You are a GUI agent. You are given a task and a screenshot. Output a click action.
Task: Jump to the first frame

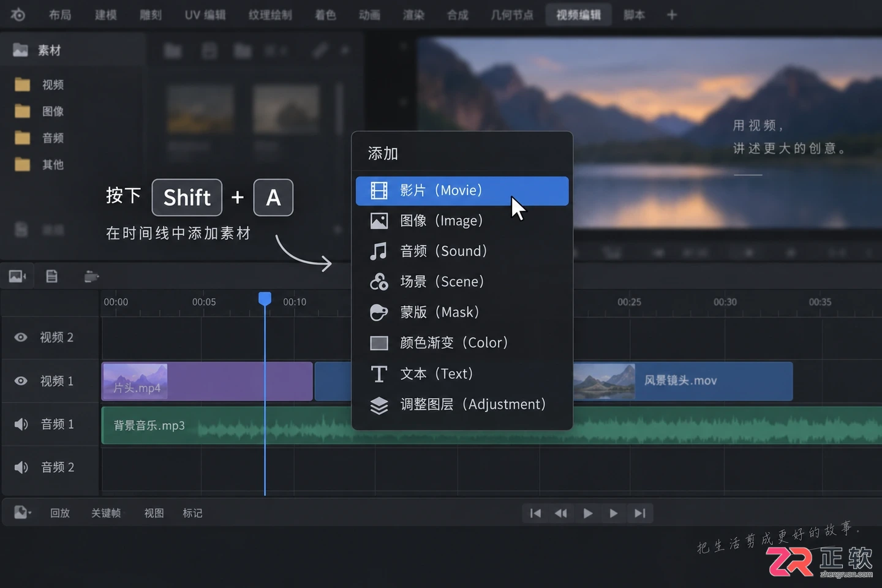(535, 513)
